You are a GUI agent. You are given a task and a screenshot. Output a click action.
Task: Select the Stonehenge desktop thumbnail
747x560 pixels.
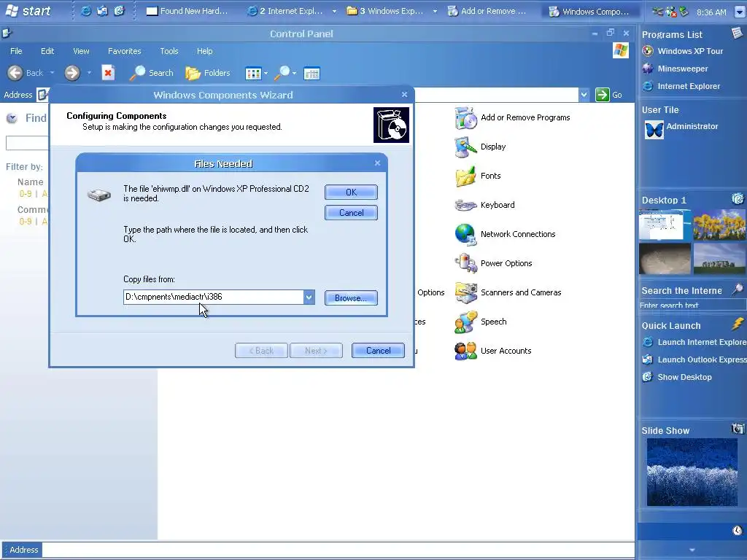[x=719, y=259]
